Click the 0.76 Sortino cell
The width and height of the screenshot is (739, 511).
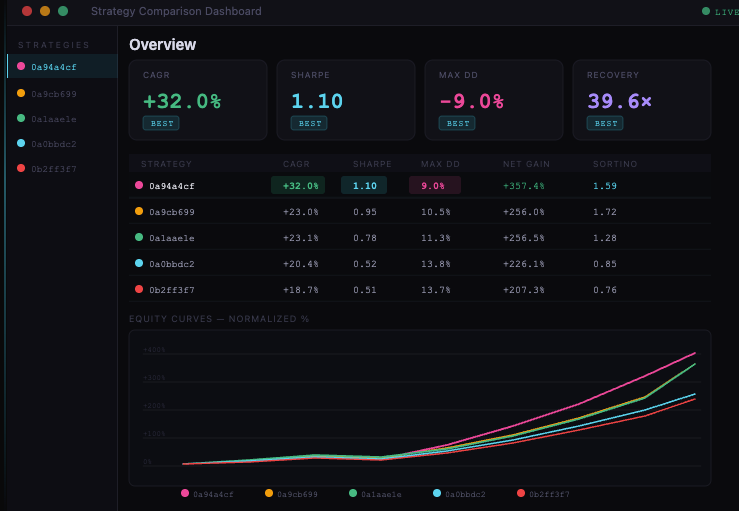pyautogui.click(x=605, y=289)
